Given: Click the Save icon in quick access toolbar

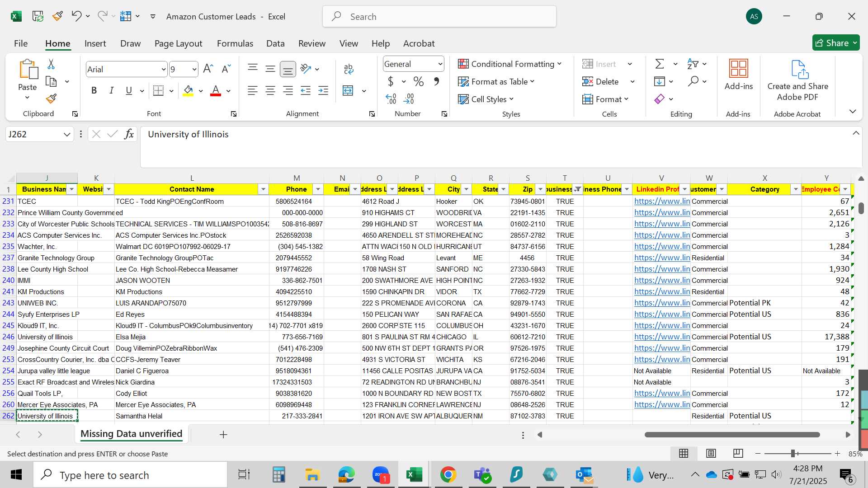Looking at the screenshot, I should pyautogui.click(x=38, y=16).
